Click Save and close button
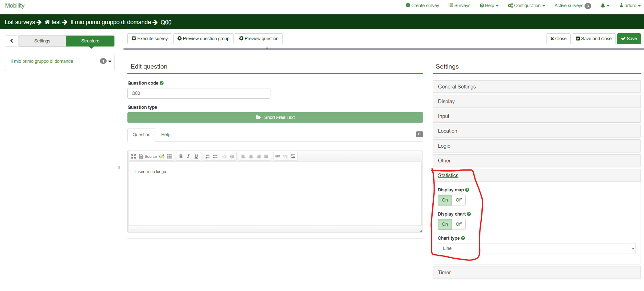Viewport: 644px width, 291px height. [x=594, y=39]
